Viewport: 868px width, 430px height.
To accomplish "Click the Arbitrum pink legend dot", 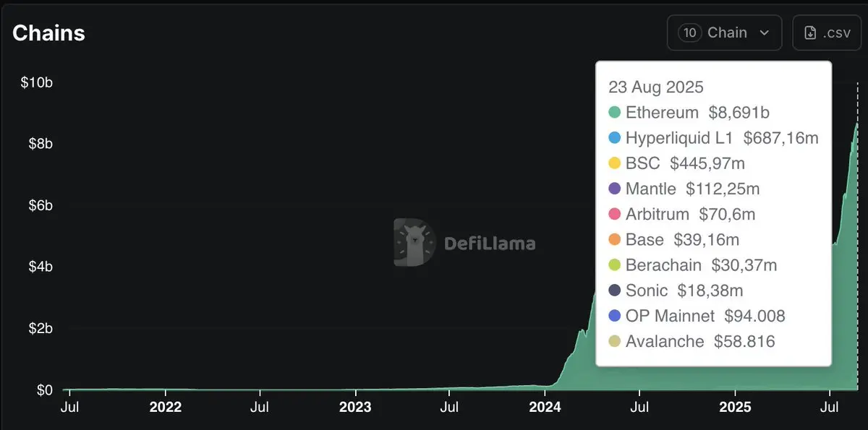I will coord(615,214).
